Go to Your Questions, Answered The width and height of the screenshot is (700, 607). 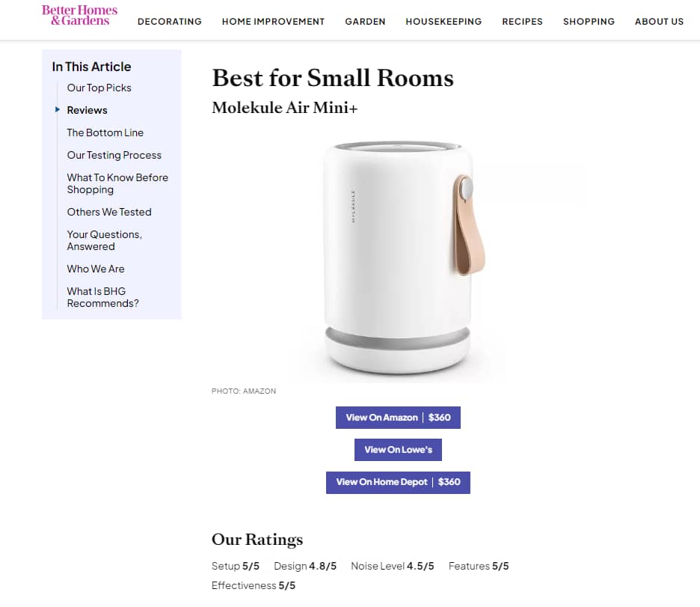tap(105, 240)
